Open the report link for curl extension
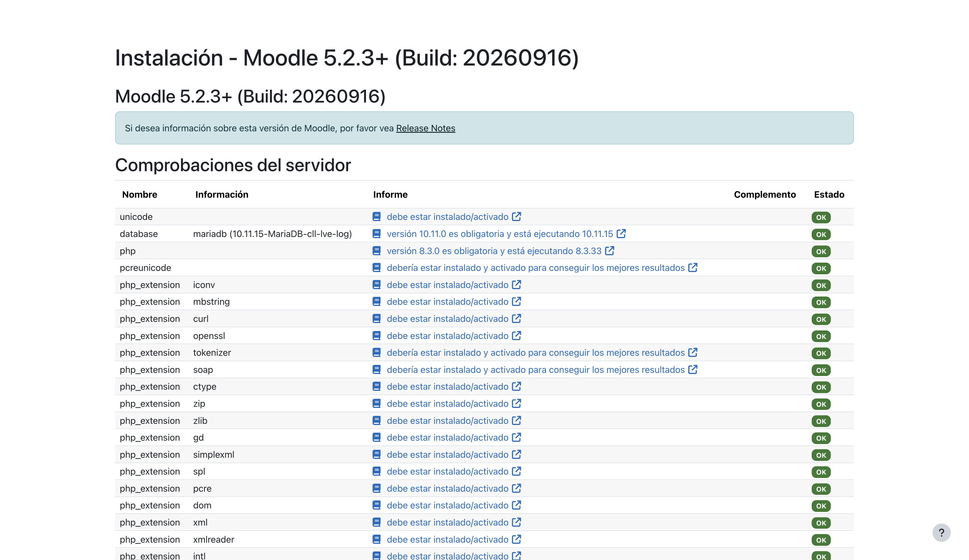This screenshot has height=560, width=969. point(447,319)
